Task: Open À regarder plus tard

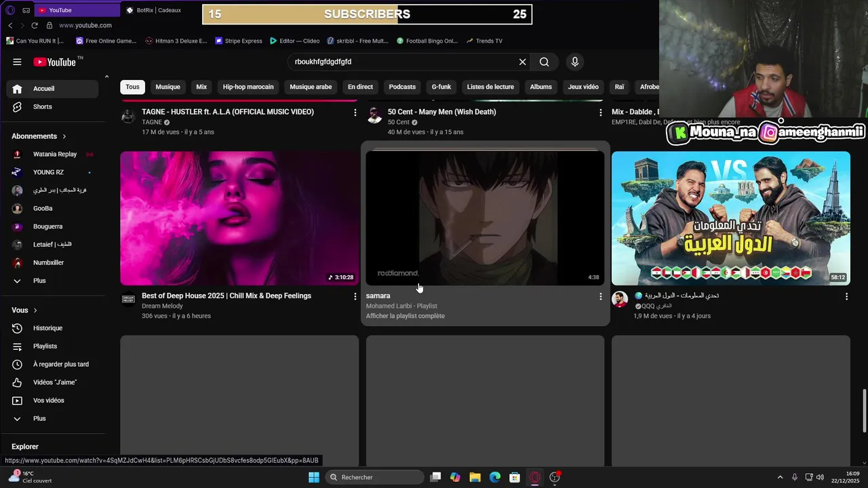Action: coord(52,364)
